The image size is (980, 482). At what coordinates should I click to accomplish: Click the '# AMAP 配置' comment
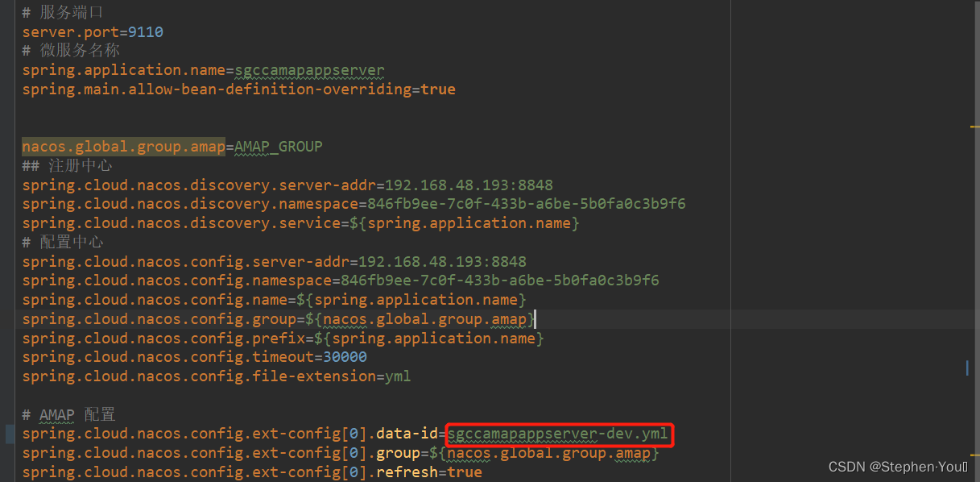tap(68, 415)
